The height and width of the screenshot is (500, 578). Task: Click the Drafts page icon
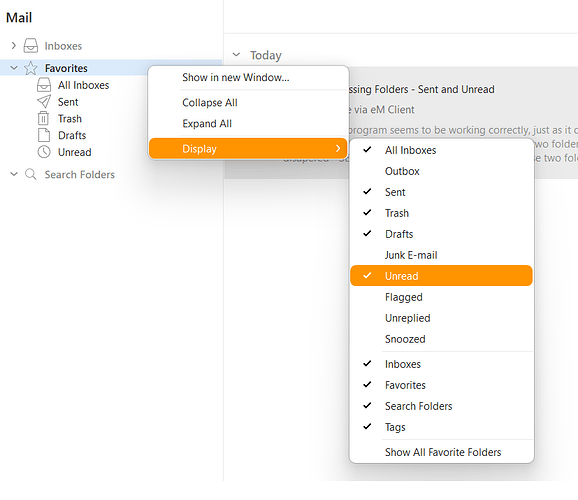(x=44, y=135)
